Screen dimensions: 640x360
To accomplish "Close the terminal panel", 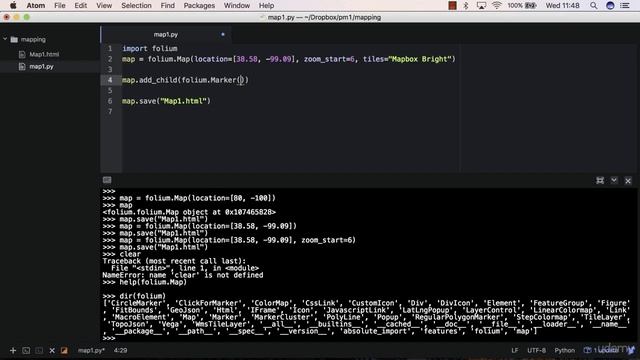I will 628,180.
